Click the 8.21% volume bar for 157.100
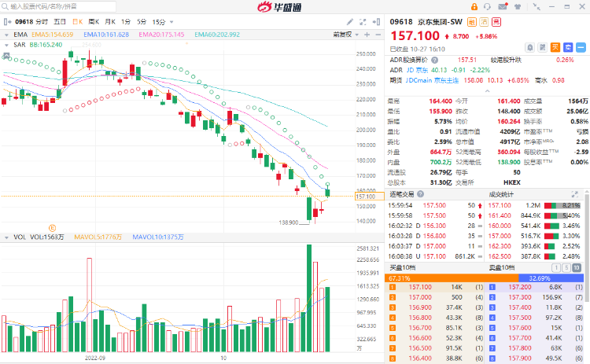Viewport: 590px width, 364px height. click(x=562, y=205)
